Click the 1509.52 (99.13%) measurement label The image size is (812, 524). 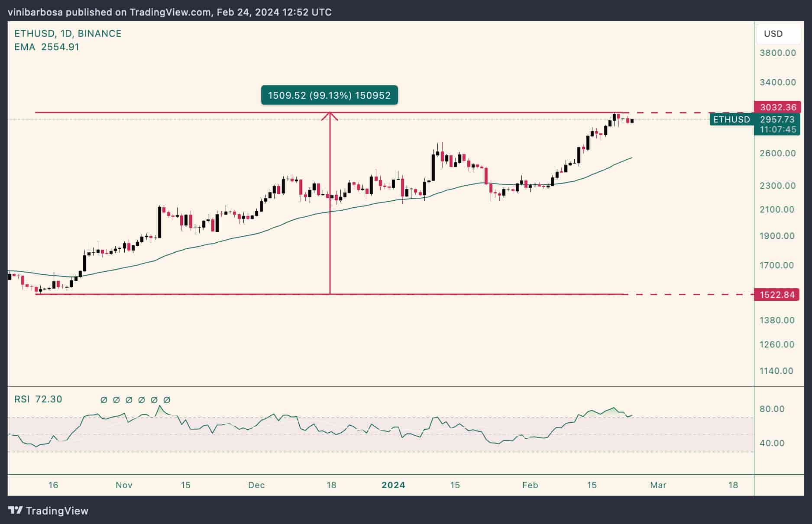point(329,95)
